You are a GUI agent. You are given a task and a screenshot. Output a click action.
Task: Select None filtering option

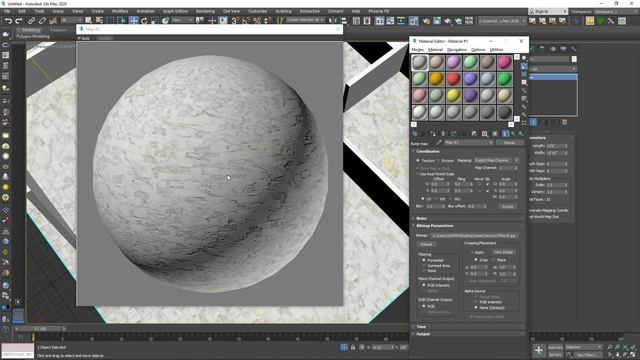424,271
